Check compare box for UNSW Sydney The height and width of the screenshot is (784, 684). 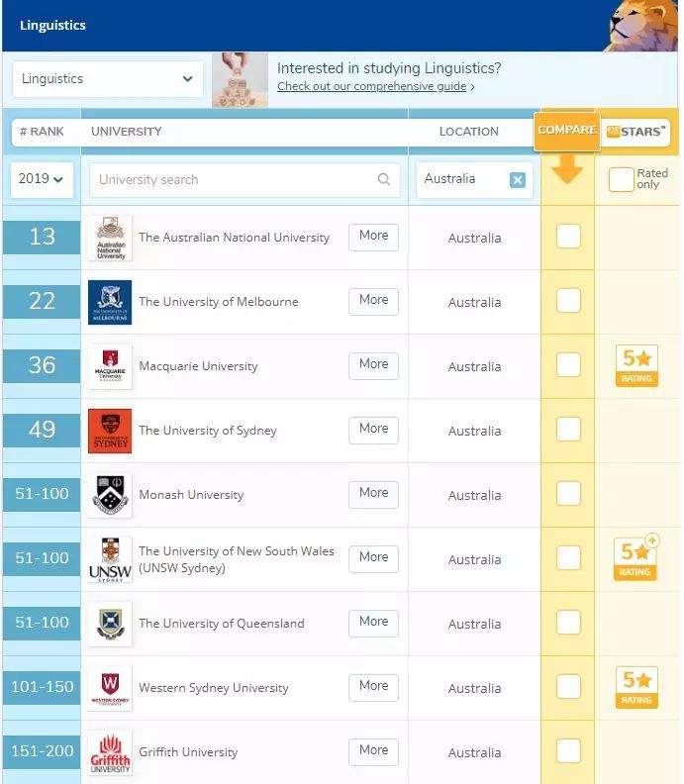click(568, 558)
